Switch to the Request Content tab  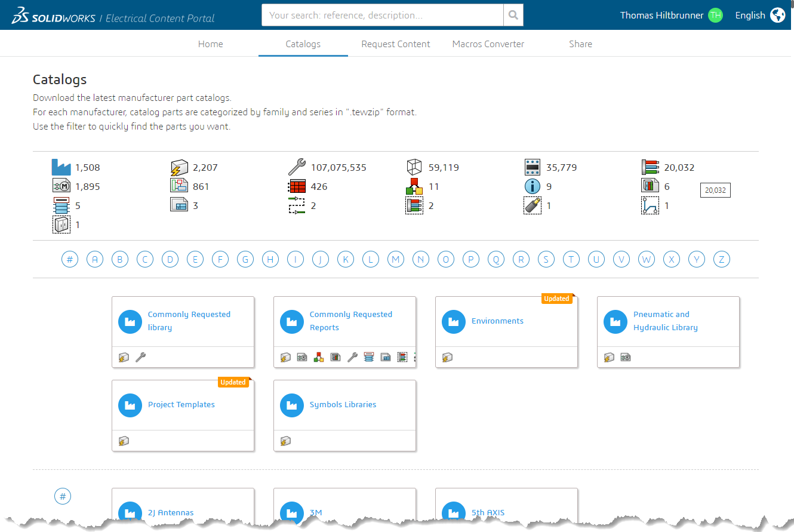click(395, 44)
